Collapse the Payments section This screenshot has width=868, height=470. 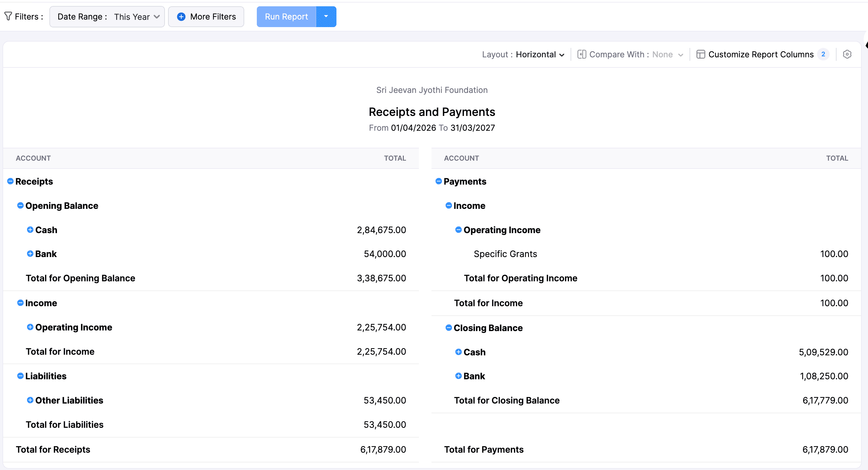[439, 181]
